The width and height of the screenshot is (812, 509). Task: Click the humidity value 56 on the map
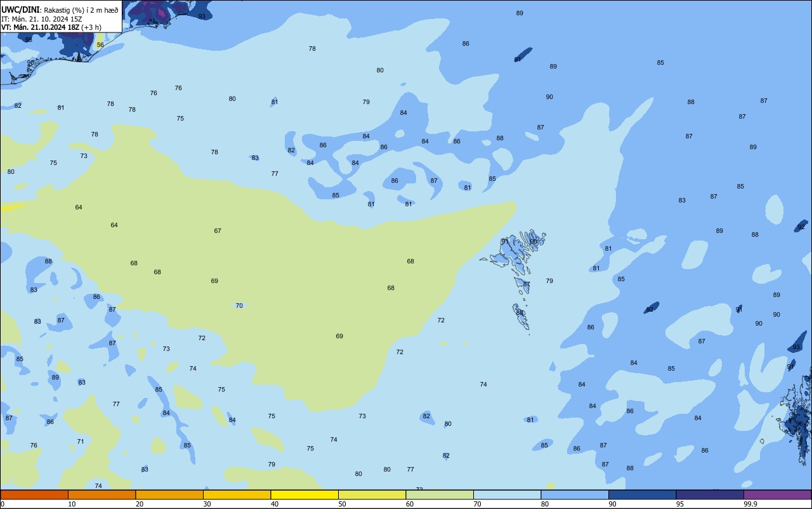[x=100, y=45]
